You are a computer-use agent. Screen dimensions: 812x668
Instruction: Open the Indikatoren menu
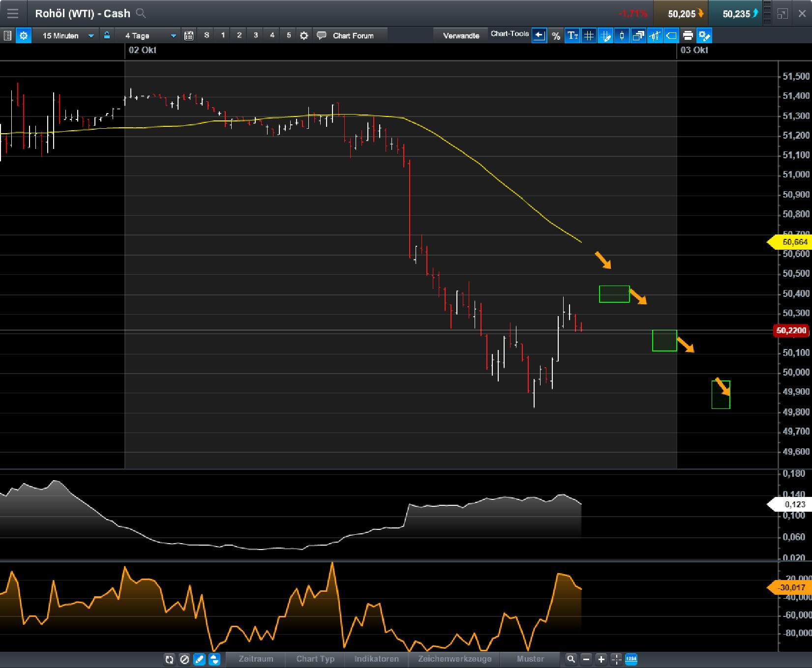(376, 660)
